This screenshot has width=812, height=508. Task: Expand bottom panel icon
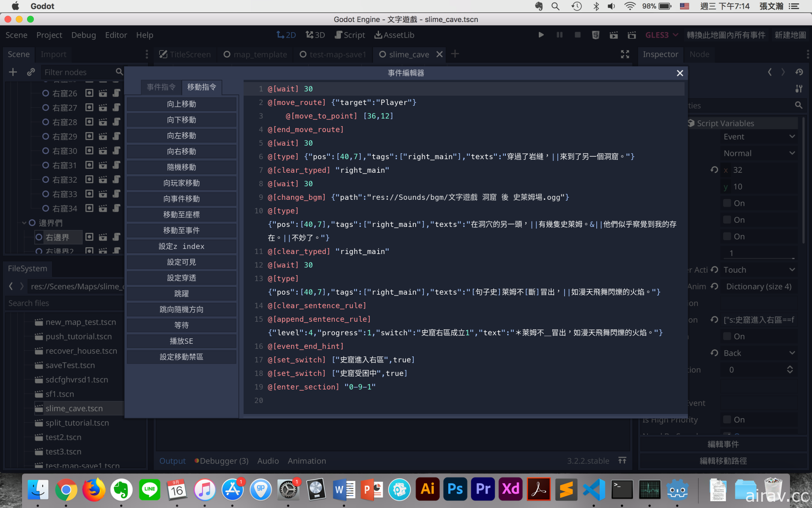click(x=622, y=461)
